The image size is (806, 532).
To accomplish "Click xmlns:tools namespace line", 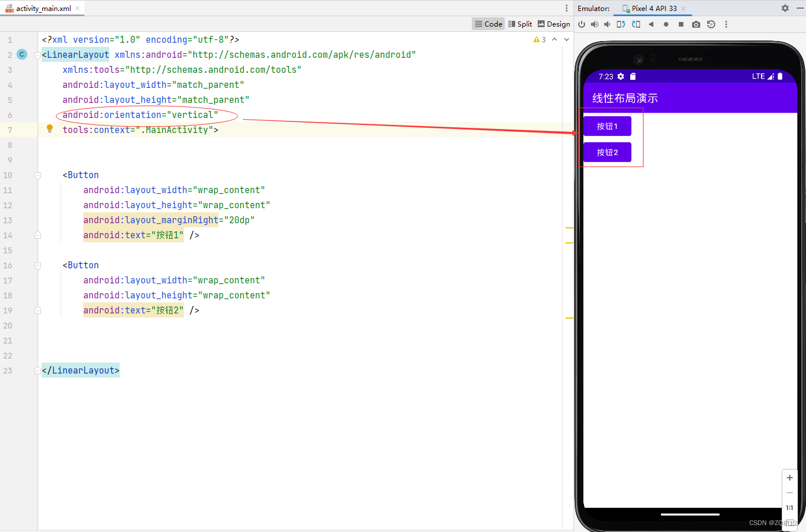I will pyautogui.click(x=182, y=69).
